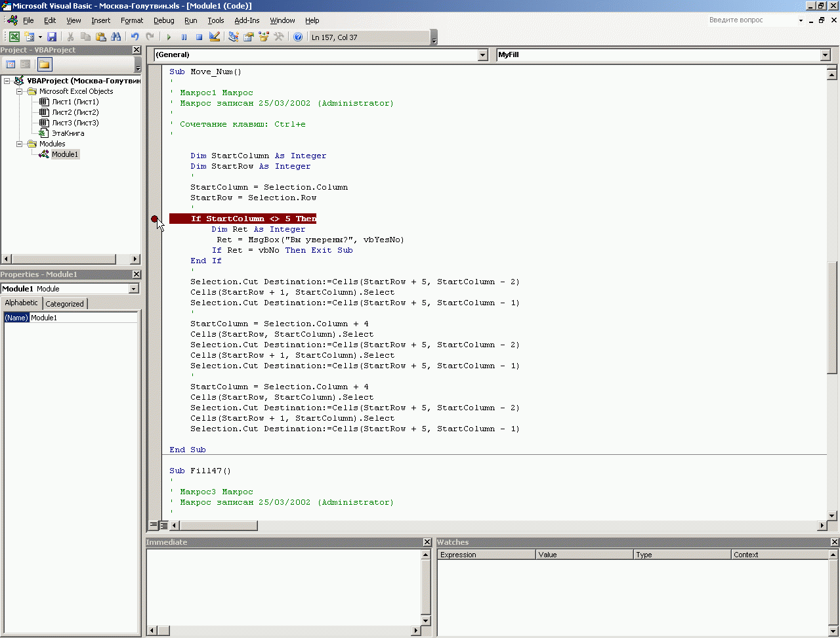
Task: Switch to the Alphabetic properties tab
Action: pyautogui.click(x=22, y=303)
